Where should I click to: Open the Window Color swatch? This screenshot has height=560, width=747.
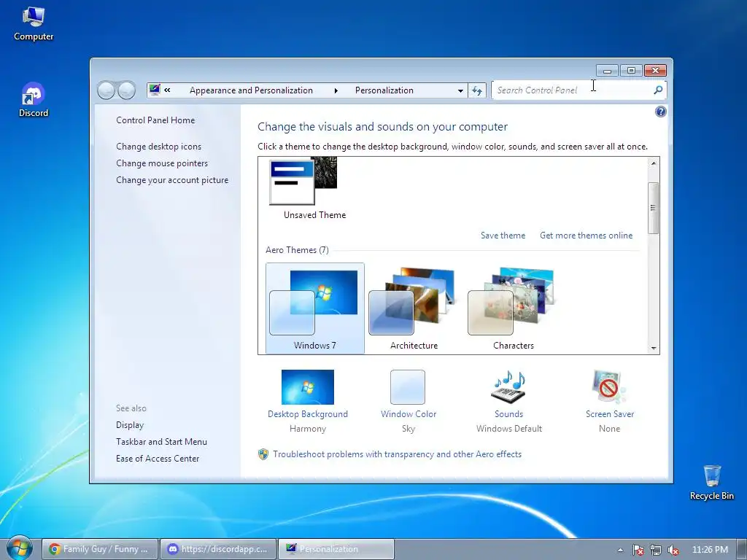pyautogui.click(x=408, y=387)
